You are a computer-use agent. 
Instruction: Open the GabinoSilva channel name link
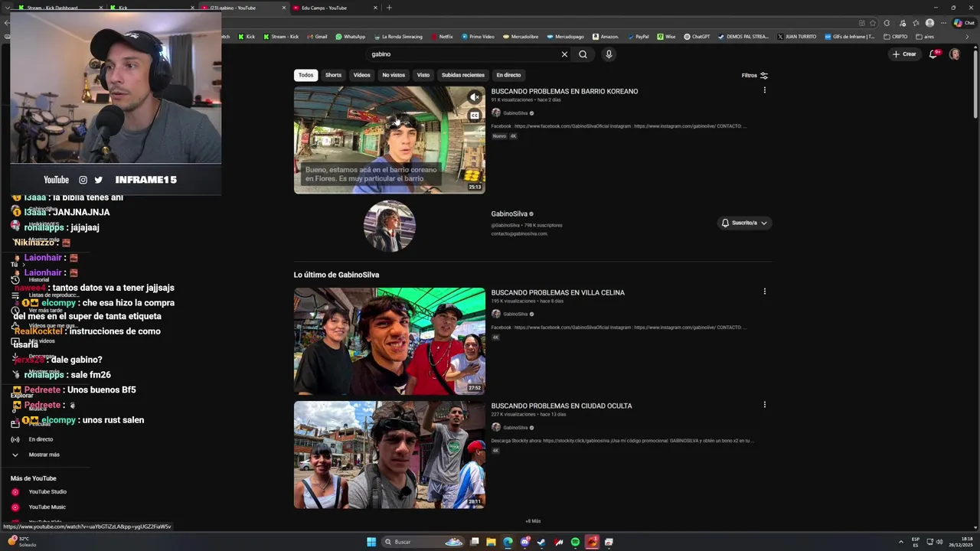[509, 214]
